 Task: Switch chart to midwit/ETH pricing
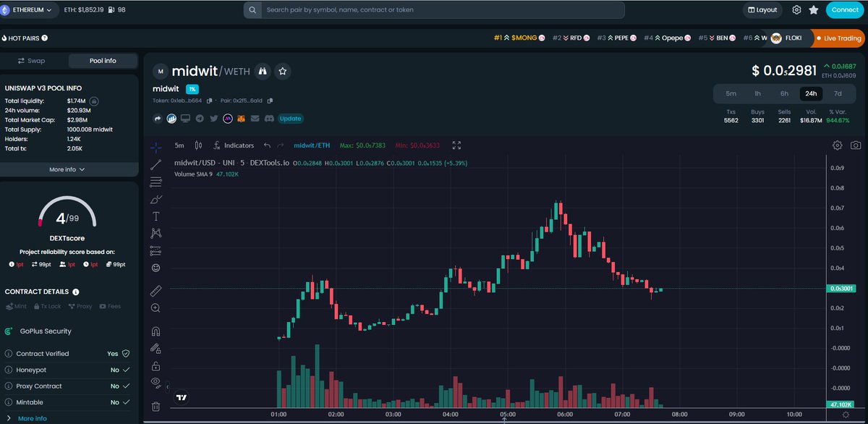(x=311, y=145)
